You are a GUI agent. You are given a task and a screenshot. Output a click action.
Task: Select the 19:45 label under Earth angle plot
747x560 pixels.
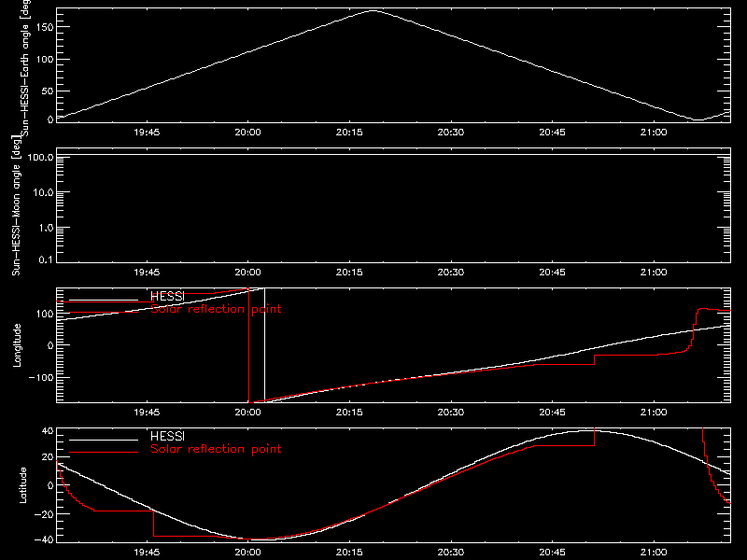click(147, 133)
